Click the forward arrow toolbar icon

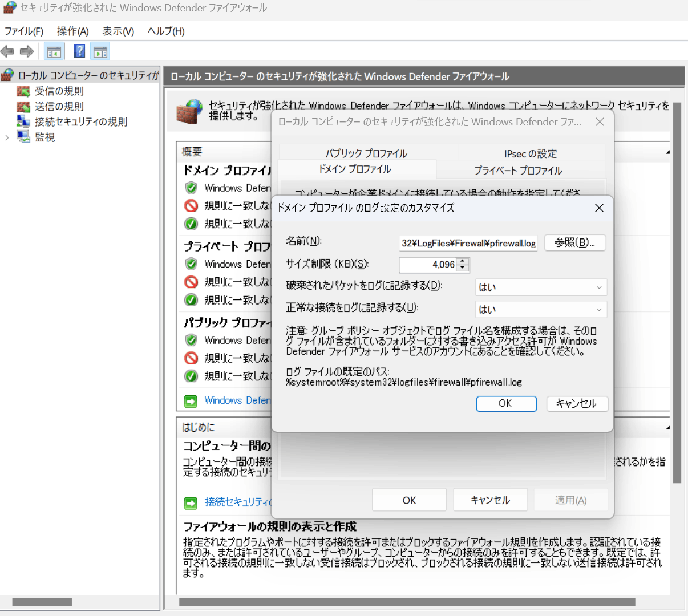(x=27, y=52)
